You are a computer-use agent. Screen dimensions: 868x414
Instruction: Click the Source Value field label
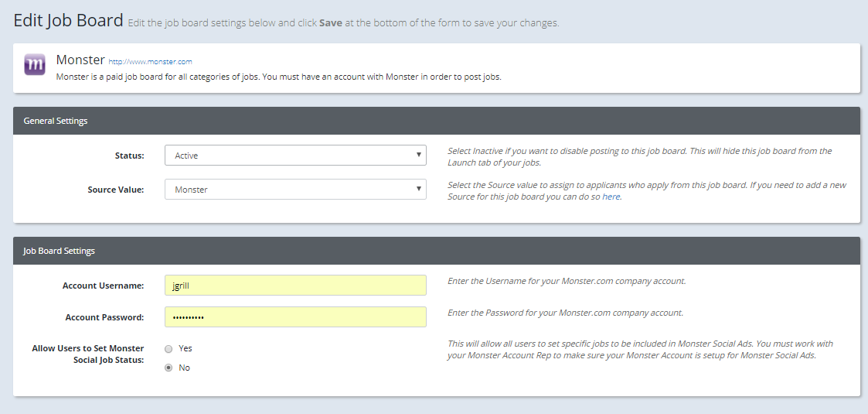tap(115, 190)
